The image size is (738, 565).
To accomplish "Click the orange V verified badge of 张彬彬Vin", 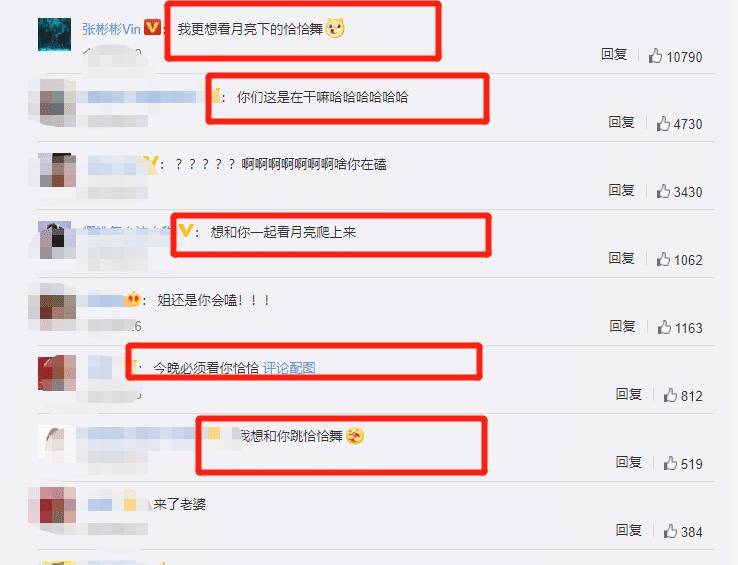I will click(x=152, y=27).
